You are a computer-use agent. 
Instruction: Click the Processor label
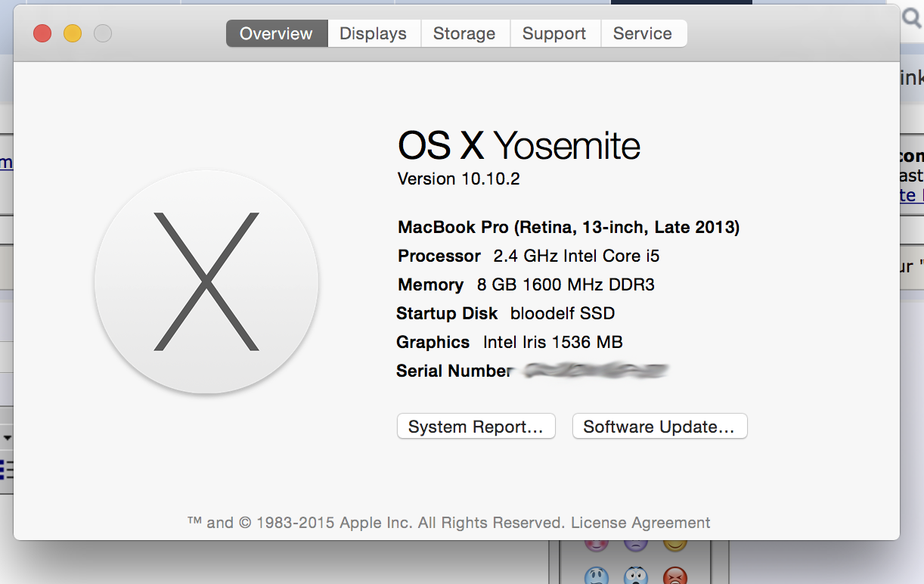(x=439, y=256)
